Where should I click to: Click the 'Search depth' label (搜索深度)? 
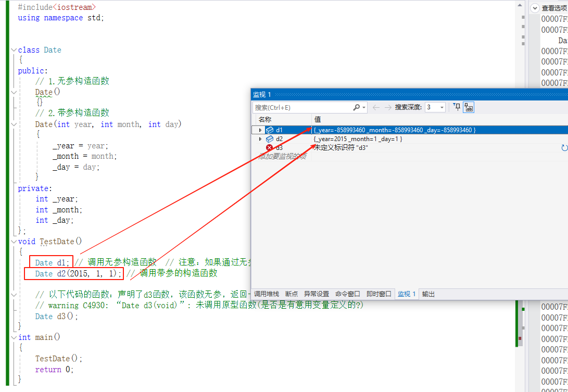click(x=408, y=107)
